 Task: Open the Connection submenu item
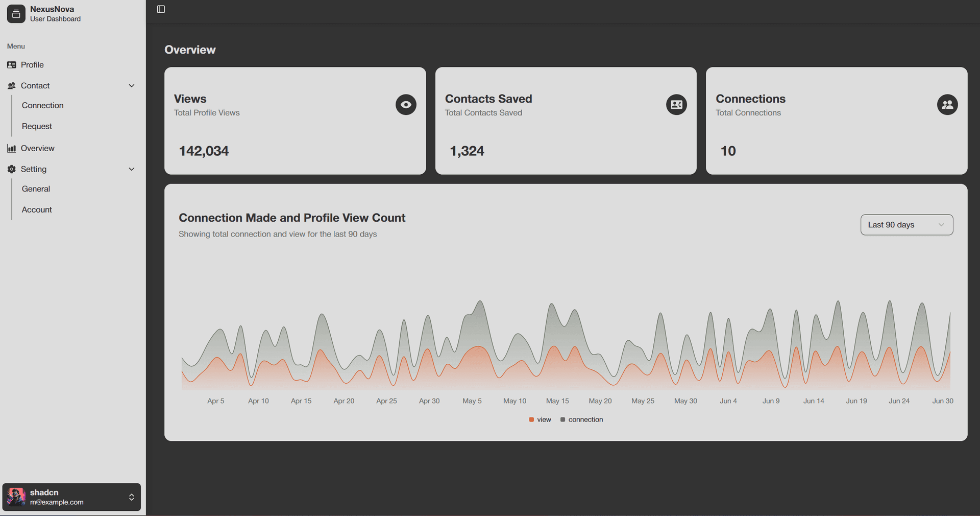pos(43,105)
